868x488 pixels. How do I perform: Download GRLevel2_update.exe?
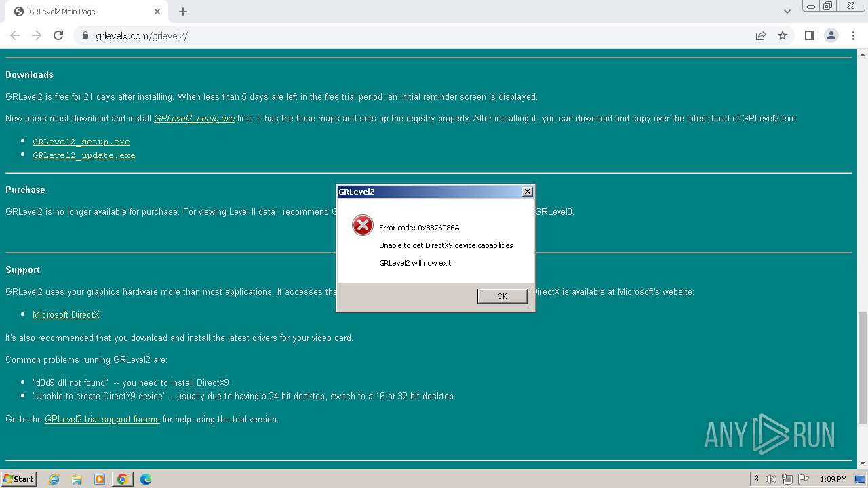84,155
